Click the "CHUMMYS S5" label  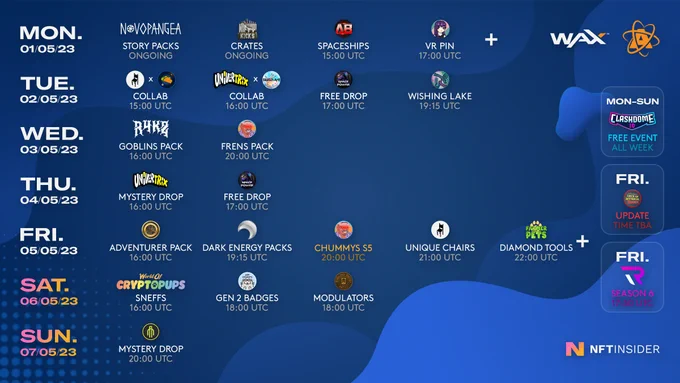343,248
